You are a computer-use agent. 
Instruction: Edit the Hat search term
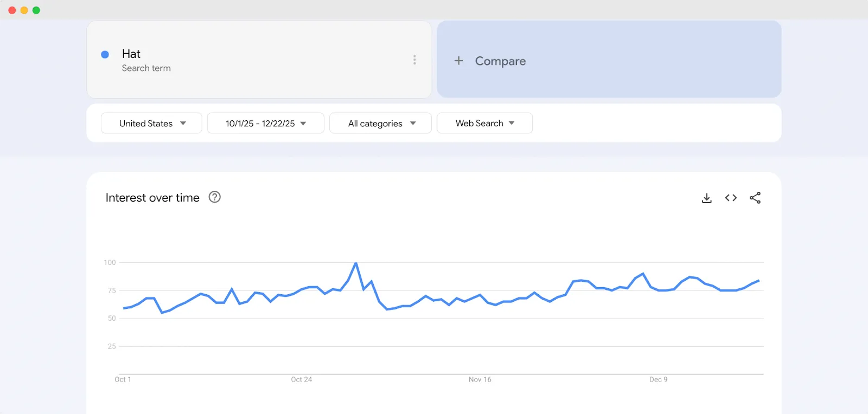[131, 54]
